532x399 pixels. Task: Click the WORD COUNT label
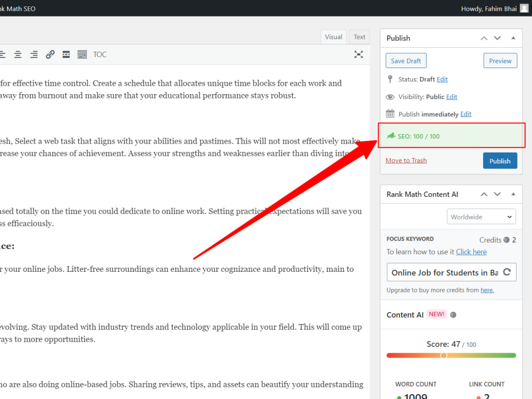coord(416,384)
